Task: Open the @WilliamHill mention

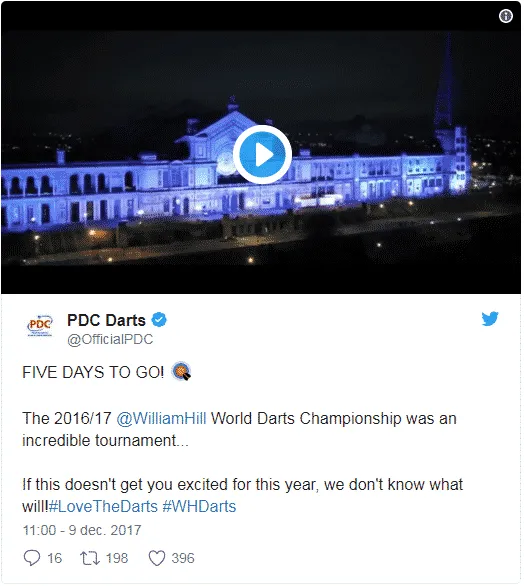Action: pyautogui.click(x=161, y=418)
